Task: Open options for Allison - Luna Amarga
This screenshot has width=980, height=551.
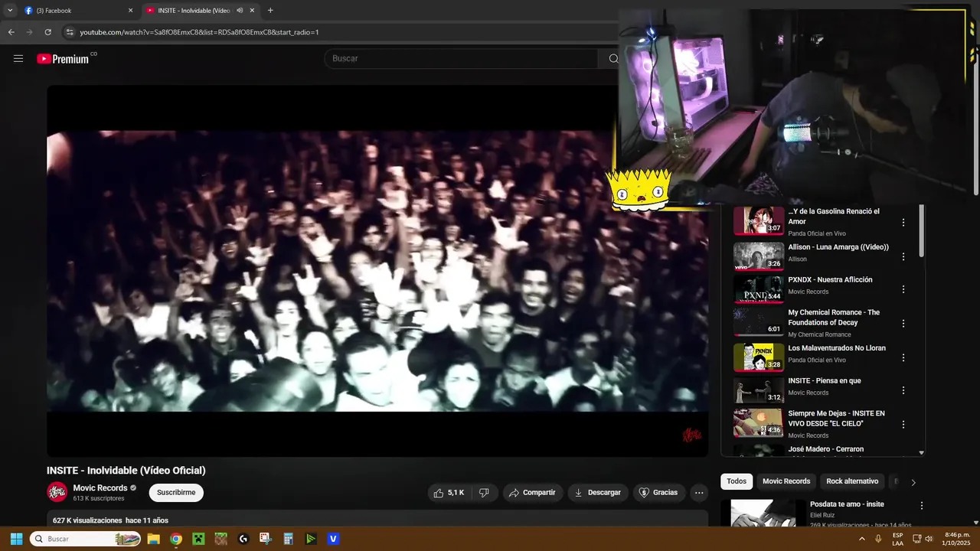Action: 903,256
